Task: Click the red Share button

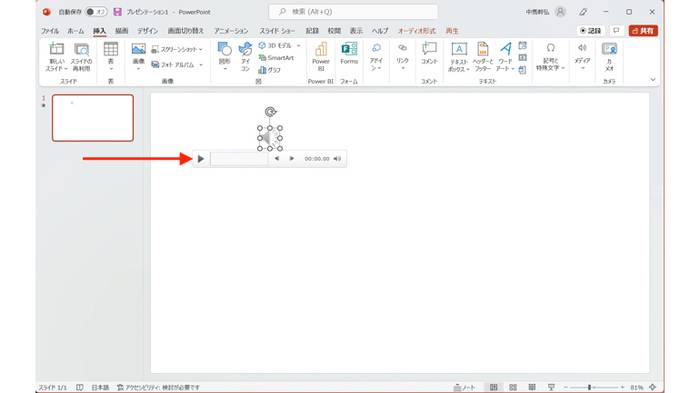Action: pos(643,30)
